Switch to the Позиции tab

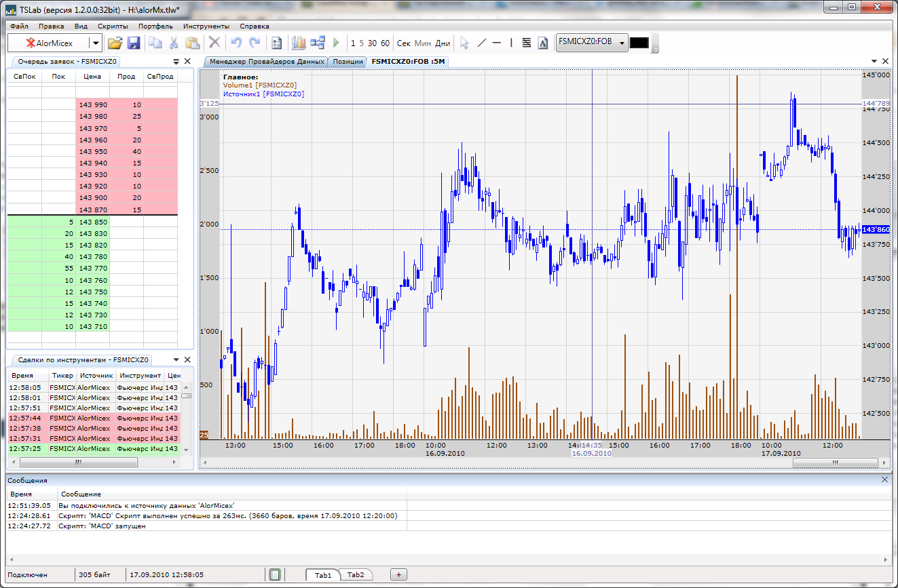[x=347, y=61]
